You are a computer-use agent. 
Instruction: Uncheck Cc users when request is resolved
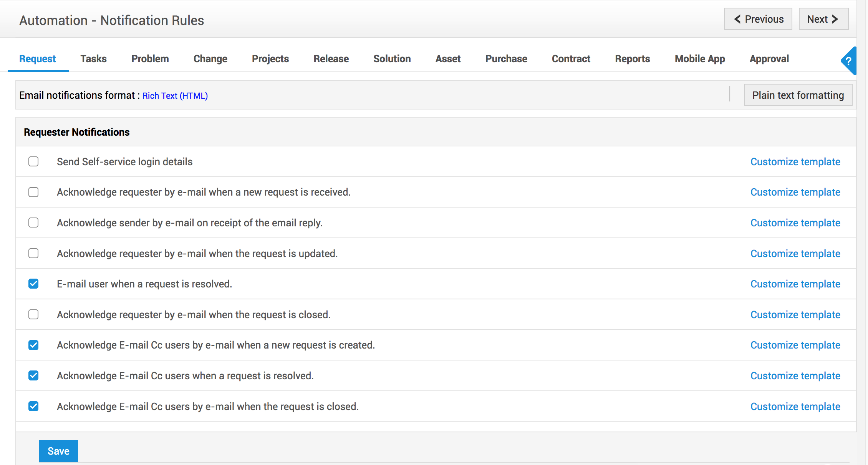pos(33,376)
